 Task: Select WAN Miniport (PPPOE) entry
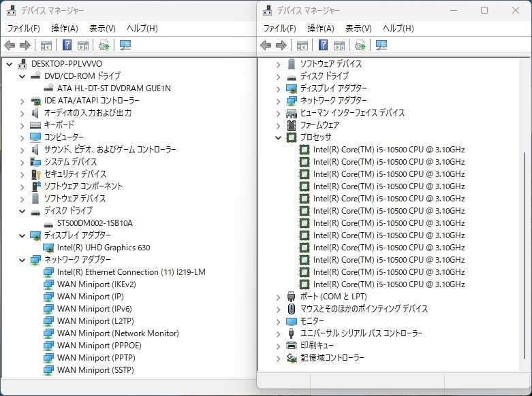click(99, 346)
